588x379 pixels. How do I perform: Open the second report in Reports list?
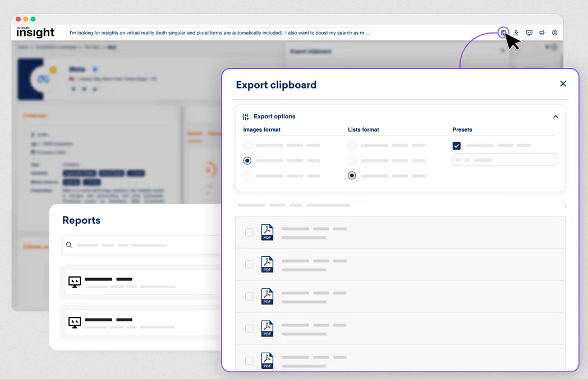(x=140, y=322)
